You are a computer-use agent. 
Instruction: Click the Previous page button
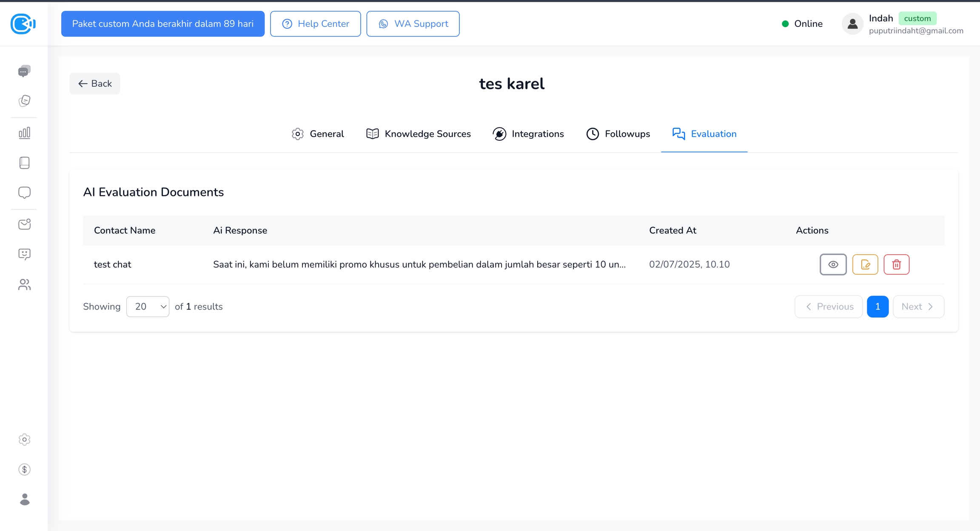[828, 307]
